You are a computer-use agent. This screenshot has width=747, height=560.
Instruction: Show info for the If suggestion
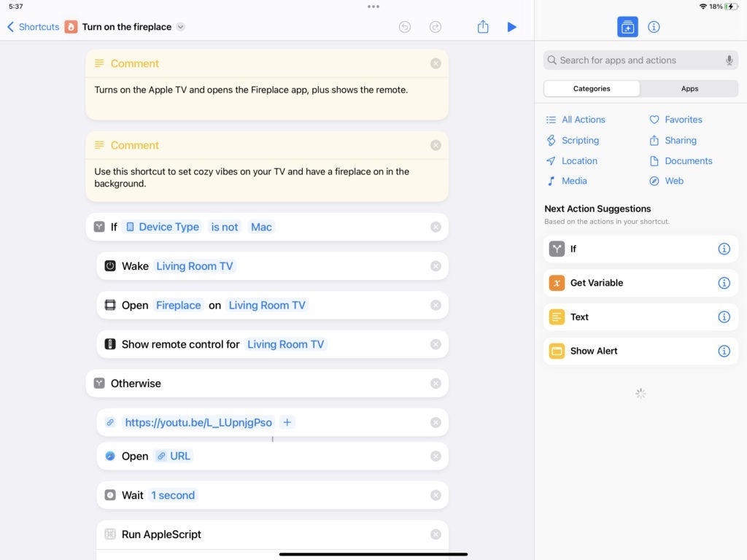point(724,249)
